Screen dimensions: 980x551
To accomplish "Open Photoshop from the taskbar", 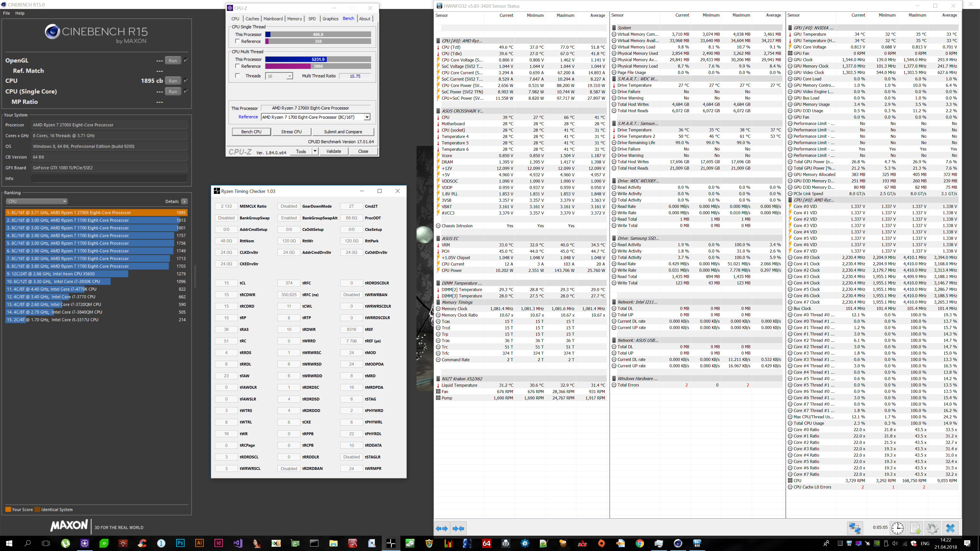I will click(180, 543).
